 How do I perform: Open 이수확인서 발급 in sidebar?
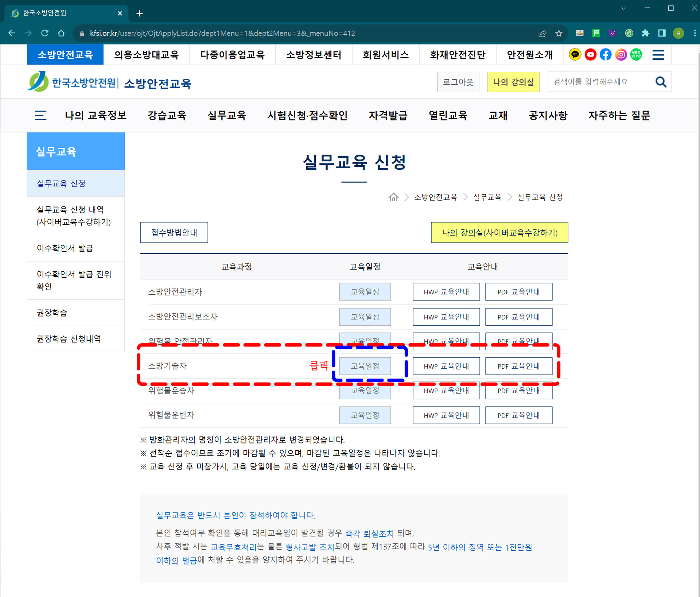click(x=65, y=248)
